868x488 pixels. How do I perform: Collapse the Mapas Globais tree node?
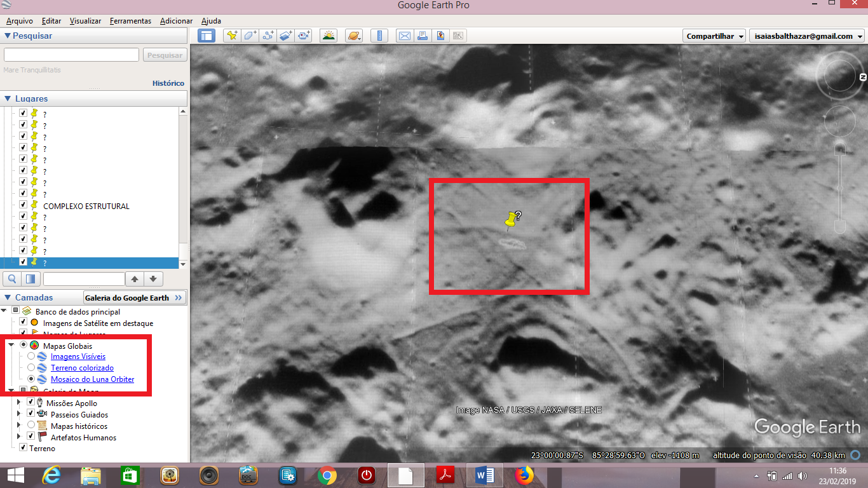[11, 345]
